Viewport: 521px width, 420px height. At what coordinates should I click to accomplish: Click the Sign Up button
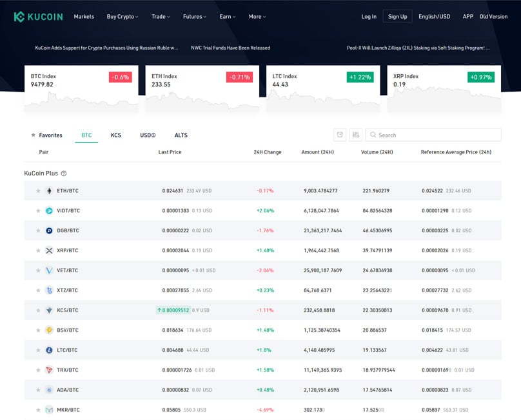(x=397, y=16)
